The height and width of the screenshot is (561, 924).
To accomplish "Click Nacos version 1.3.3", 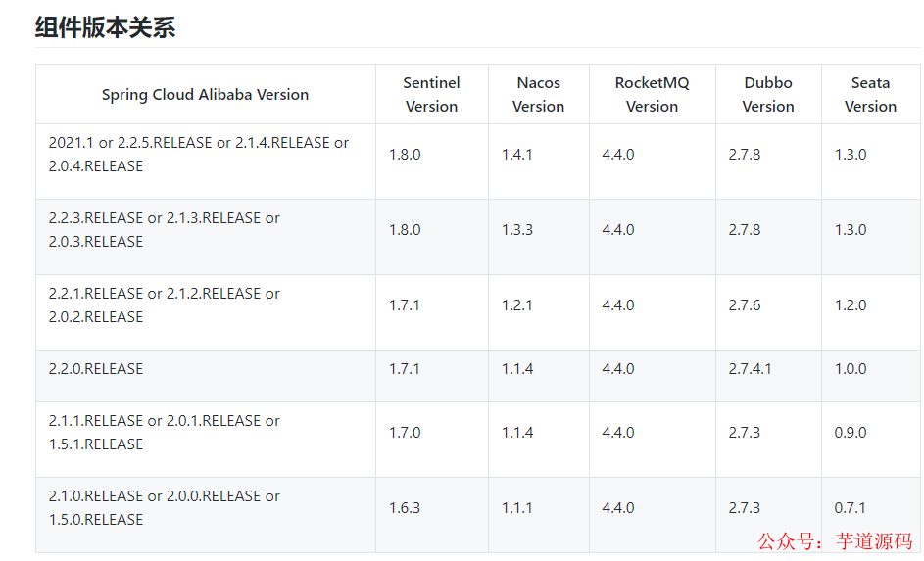I will coord(516,230).
